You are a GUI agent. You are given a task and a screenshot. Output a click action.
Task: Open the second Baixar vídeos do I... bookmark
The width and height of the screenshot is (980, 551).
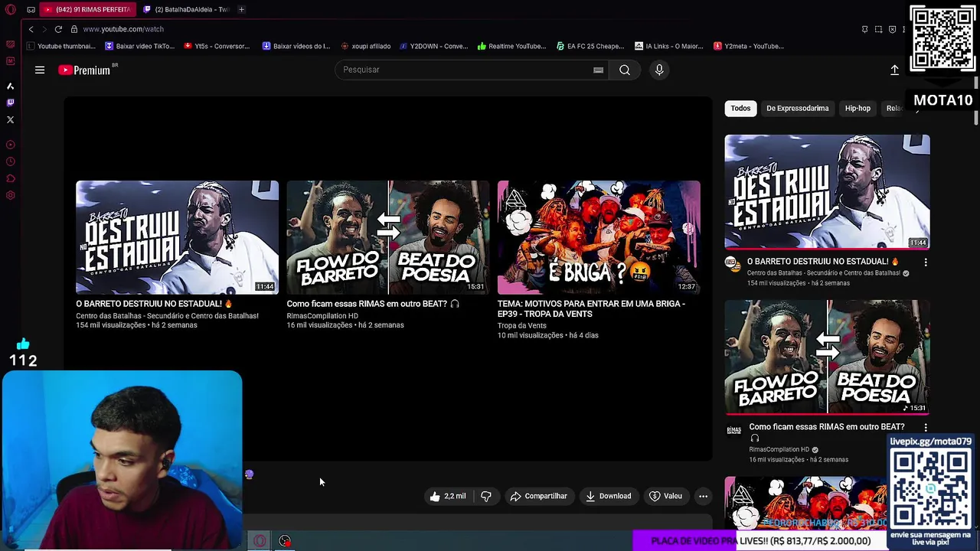point(296,46)
